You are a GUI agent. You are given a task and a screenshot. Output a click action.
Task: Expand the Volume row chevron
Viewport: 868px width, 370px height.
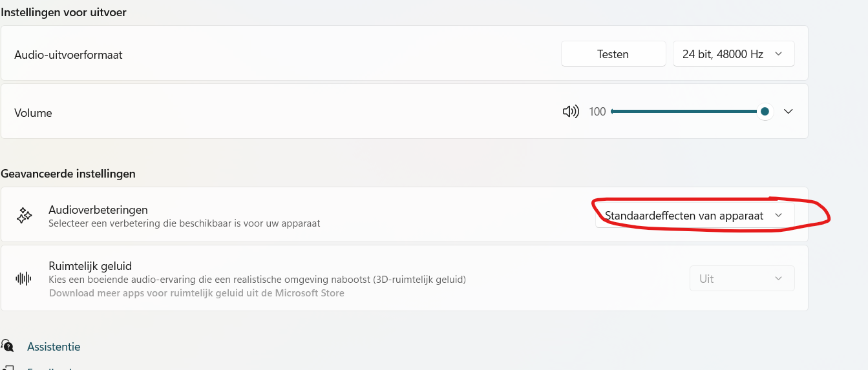click(x=788, y=112)
